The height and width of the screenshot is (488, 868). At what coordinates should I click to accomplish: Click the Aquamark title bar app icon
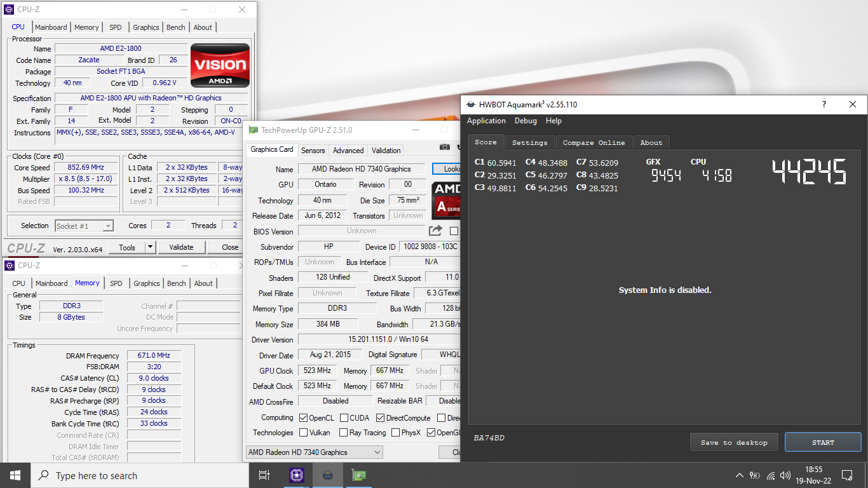[470, 105]
